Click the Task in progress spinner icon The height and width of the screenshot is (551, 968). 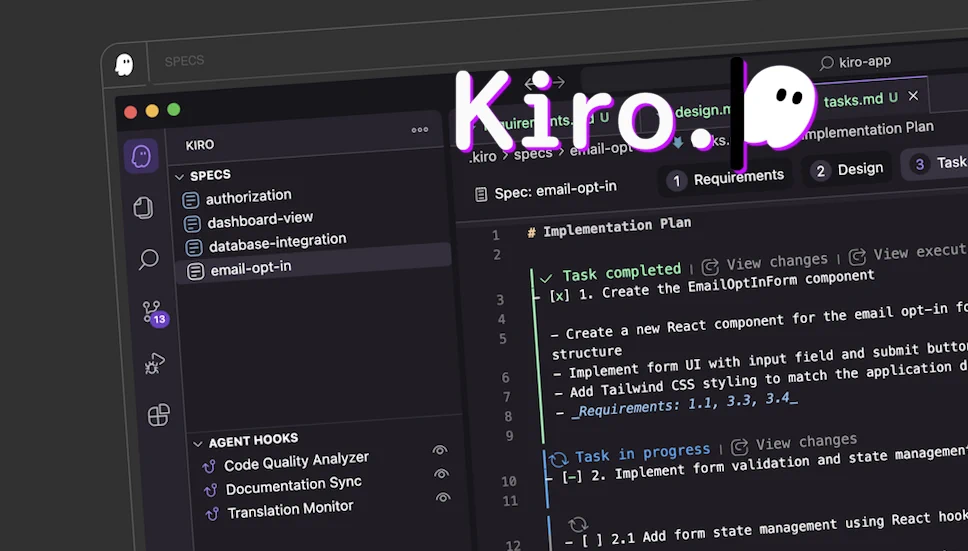coord(558,458)
